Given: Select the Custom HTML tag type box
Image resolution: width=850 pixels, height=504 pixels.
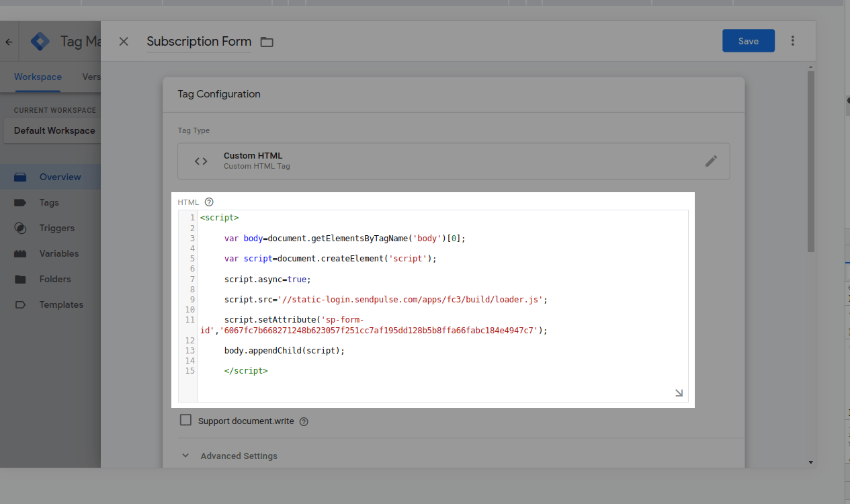Looking at the screenshot, I should point(454,161).
